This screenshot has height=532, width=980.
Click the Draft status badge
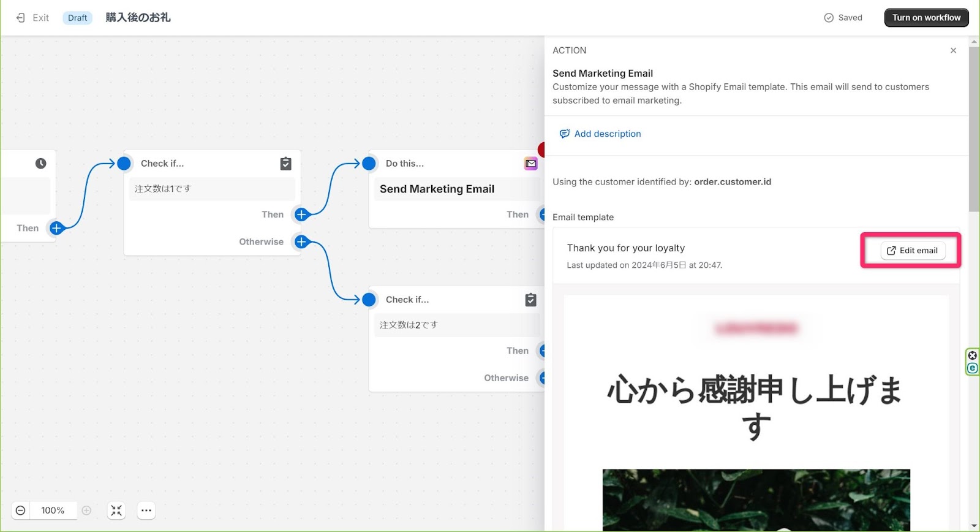coord(78,18)
